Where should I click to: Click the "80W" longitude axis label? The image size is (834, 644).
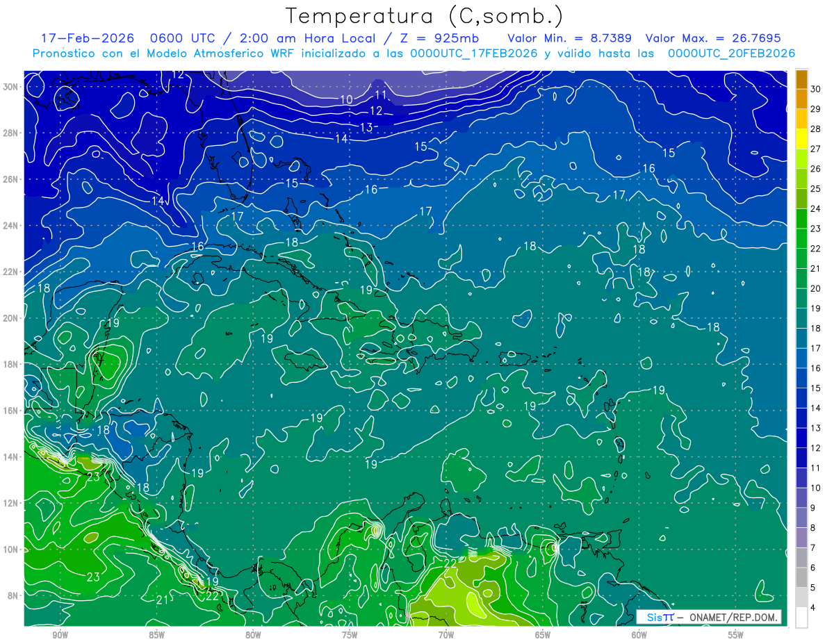(x=253, y=635)
